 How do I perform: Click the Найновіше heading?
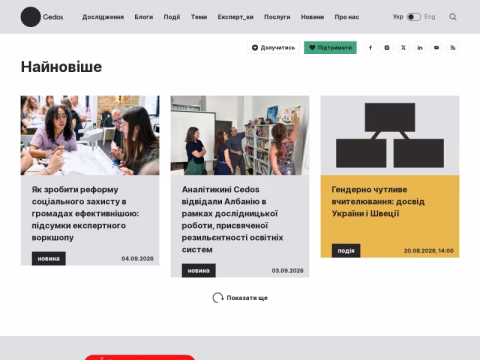[x=61, y=67]
